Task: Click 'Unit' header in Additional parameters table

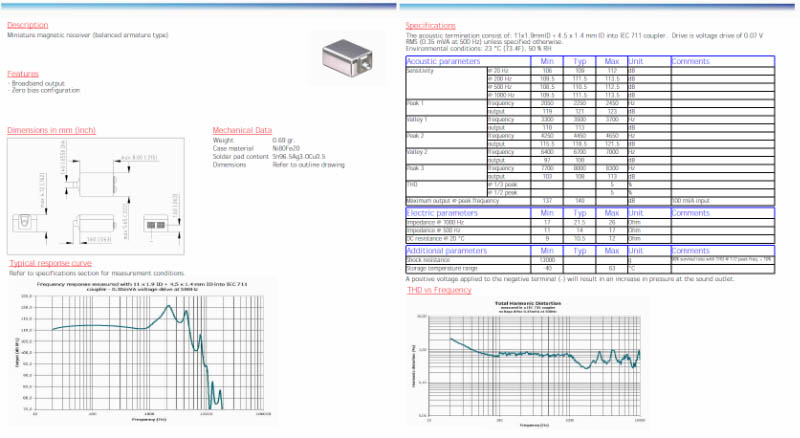Action: point(636,251)
